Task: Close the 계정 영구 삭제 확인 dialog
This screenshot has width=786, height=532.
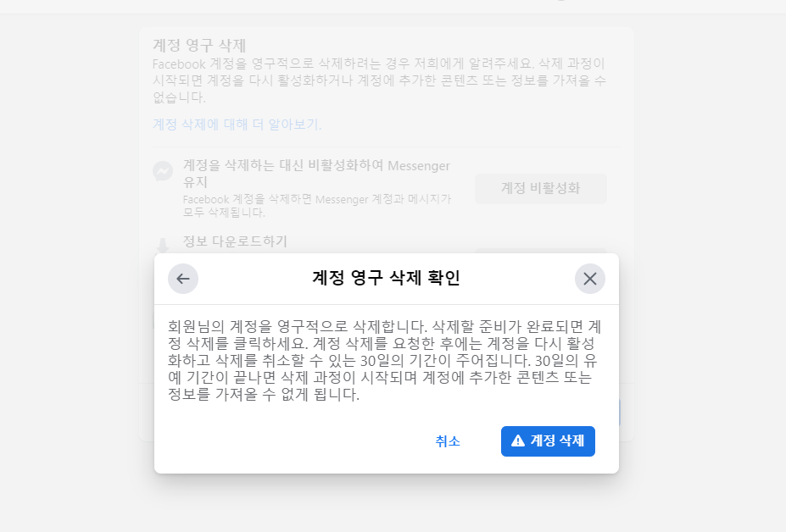Action: coord(590,279)
